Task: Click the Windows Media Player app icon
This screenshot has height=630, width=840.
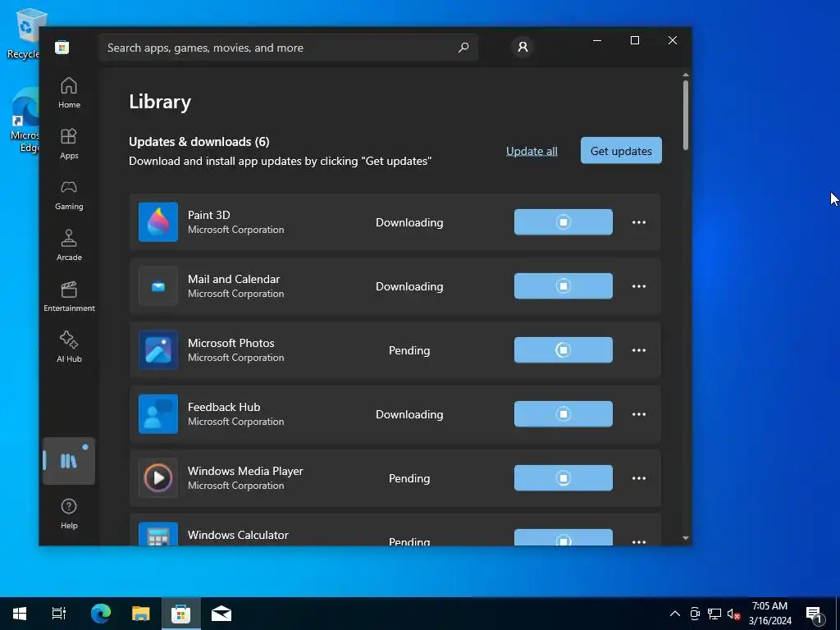Action: click(x=158, y=478)
